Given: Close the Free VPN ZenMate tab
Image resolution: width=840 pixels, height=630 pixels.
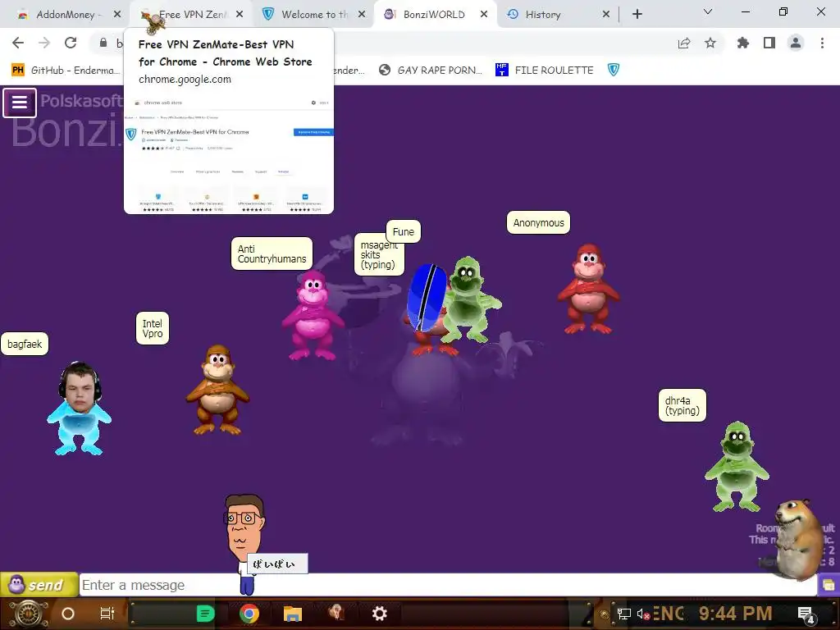Looking at the screenshot, I should [x=240, y=15].
